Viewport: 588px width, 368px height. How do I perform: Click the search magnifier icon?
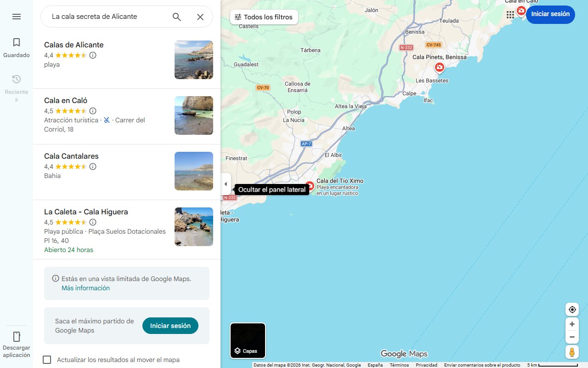[x=176, y=17]
